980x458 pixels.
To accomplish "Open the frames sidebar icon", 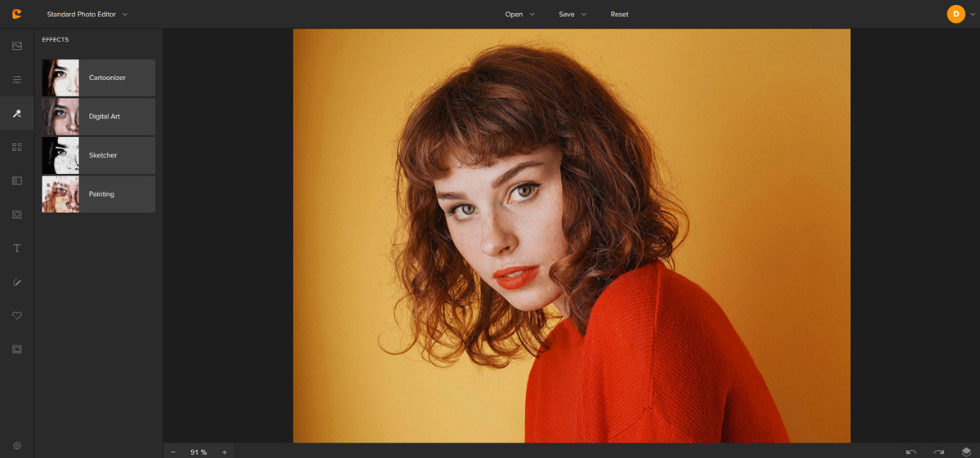I will pyautogui.click(x=16, y=349).
